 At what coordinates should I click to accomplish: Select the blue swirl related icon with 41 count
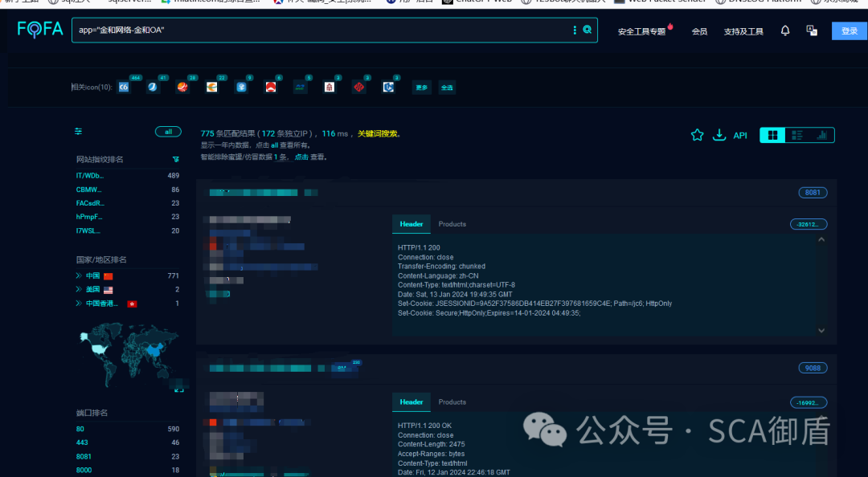pyautogui.click(x=153, y=87)
